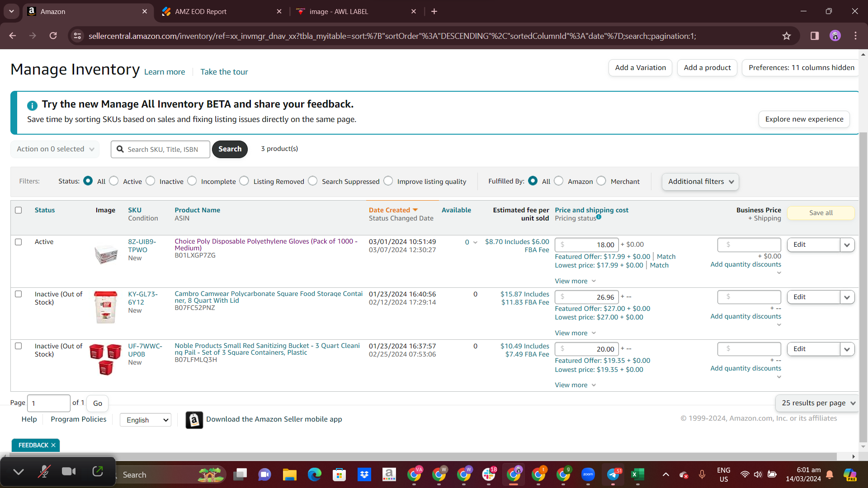Open Slack from the taskbar

point(489,474)
